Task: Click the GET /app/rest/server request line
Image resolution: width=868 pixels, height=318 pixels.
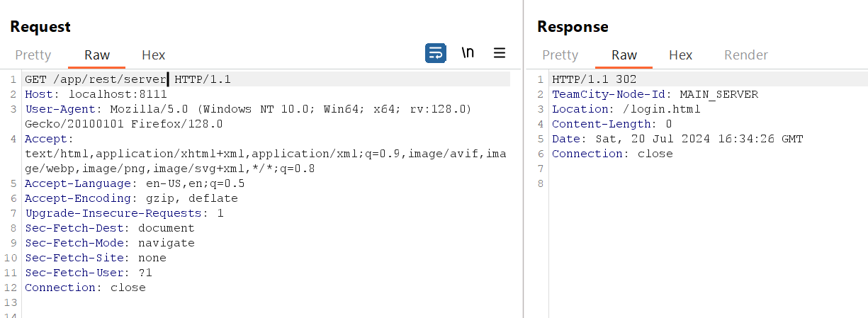Action: coord(128,79)
